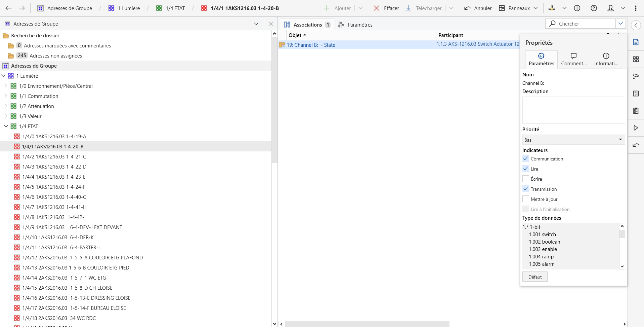The width and height of the screenshot is (644, 327).
Task: Enable the Écrire indicator checkbox
Action: pos(526,179)
